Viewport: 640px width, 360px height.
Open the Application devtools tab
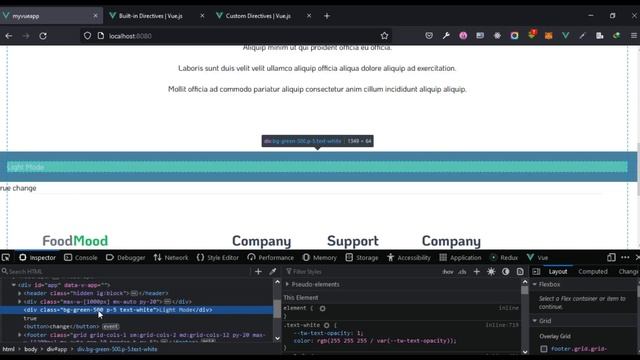tap(460, 258)
